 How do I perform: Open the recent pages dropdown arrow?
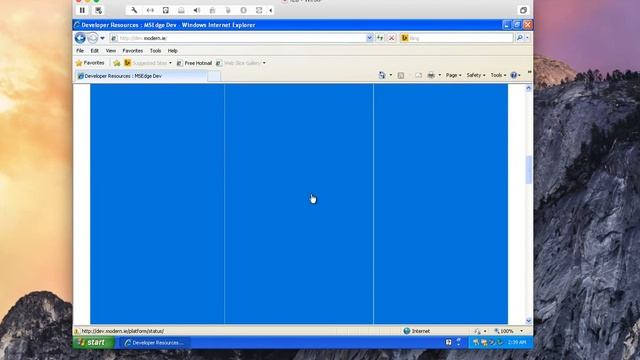pos(102,38)
